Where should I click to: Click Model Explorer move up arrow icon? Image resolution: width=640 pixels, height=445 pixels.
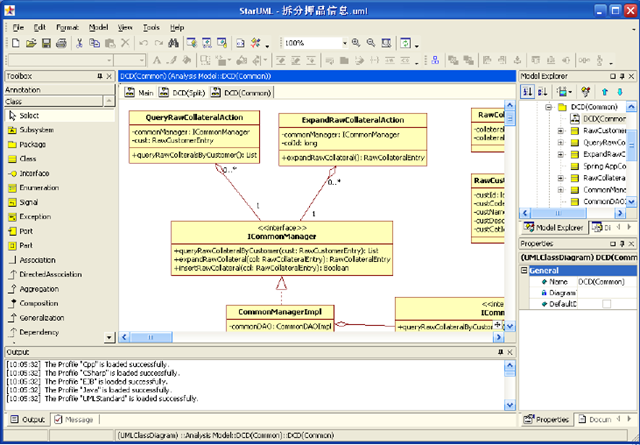pyautogui.click(x=604, y=92)
